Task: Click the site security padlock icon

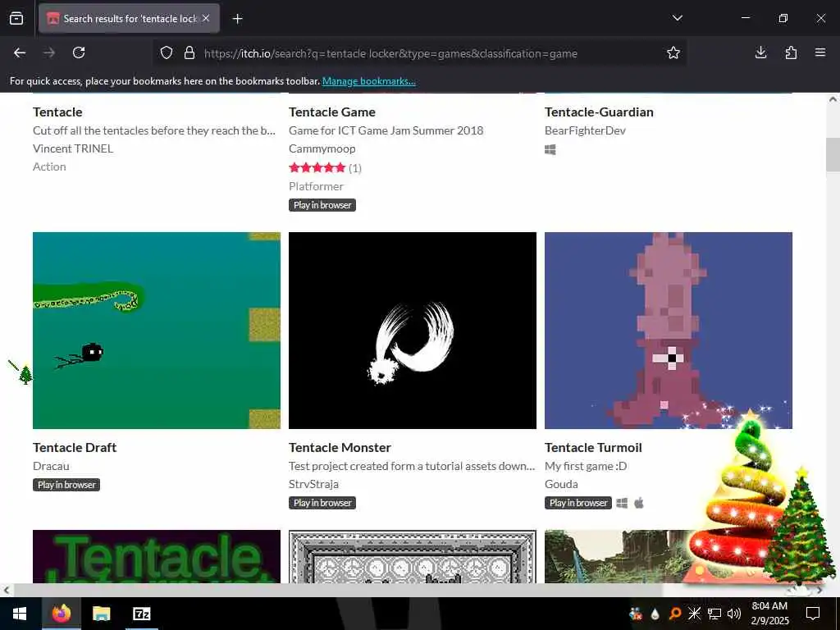Action: point(189,53)
